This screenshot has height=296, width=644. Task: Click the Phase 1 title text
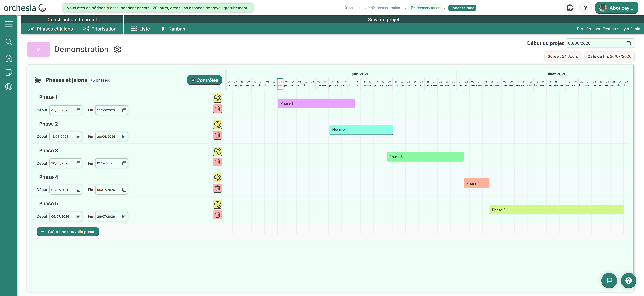(48, 97)
